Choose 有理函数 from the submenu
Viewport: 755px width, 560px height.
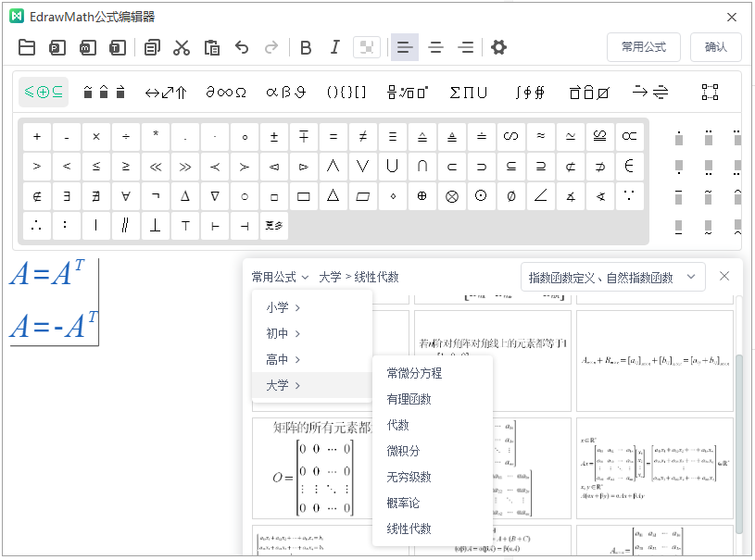pyautogui.click(x=433, y=399)
